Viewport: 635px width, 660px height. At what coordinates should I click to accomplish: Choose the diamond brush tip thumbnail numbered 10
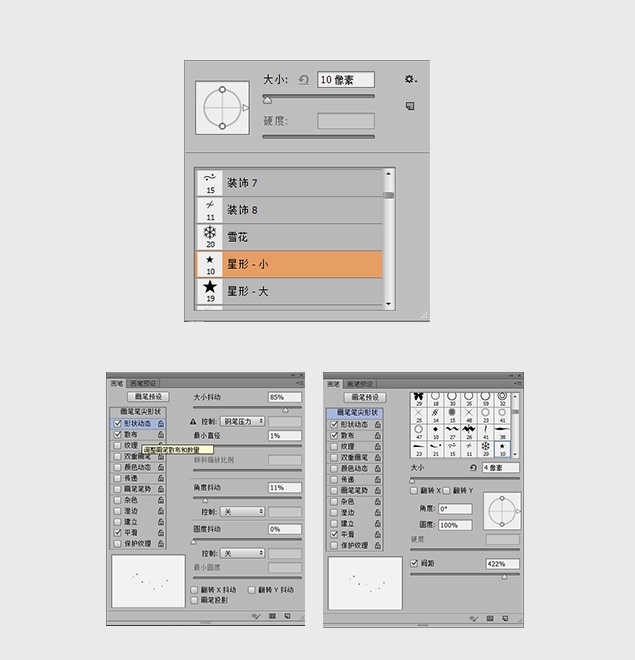[436, 432]
